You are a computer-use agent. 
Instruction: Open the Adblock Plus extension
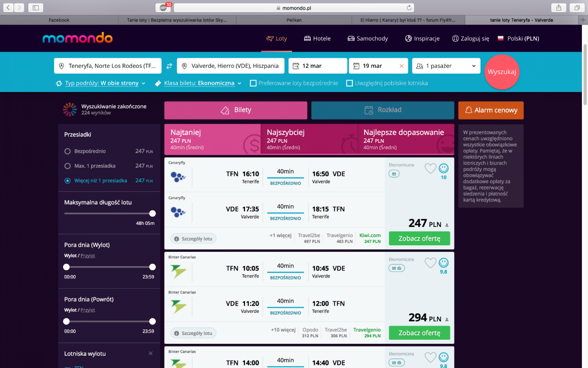[x=163, y=7]
